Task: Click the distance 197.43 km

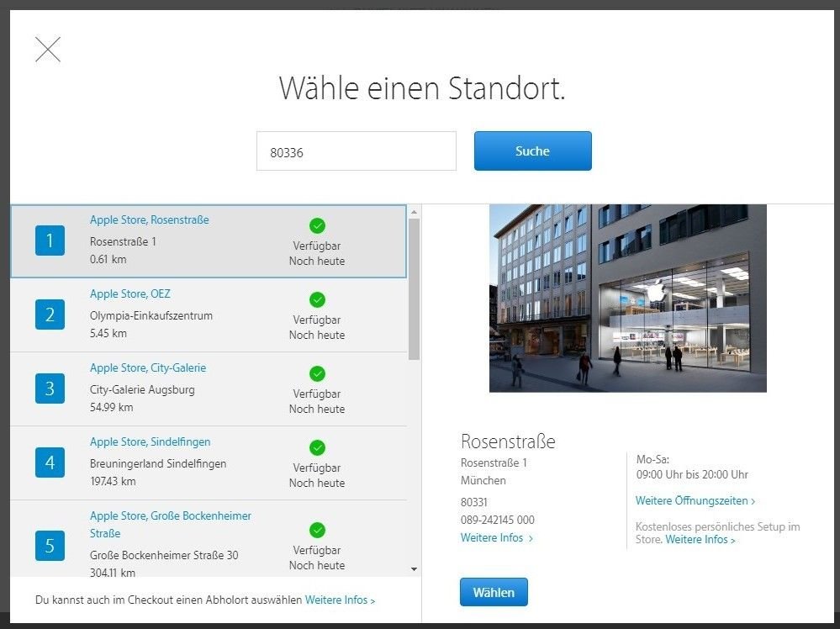Action: point(113,481)
